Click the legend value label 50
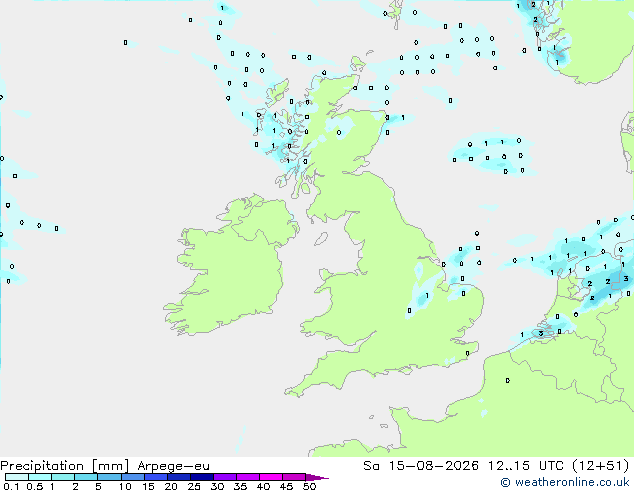This screenshot has width=634, height=490. (x=309, y=486)
